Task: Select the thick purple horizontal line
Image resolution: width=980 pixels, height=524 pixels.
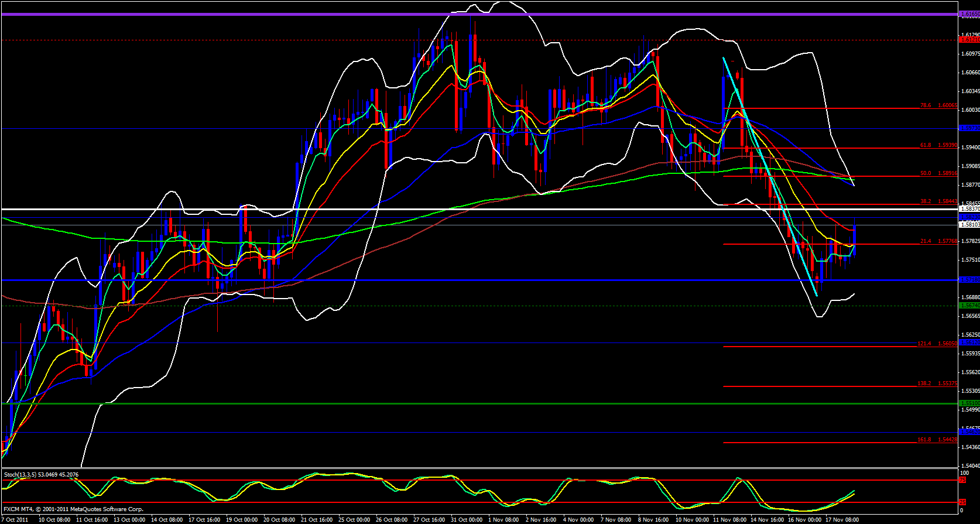Action: point(468,13)
